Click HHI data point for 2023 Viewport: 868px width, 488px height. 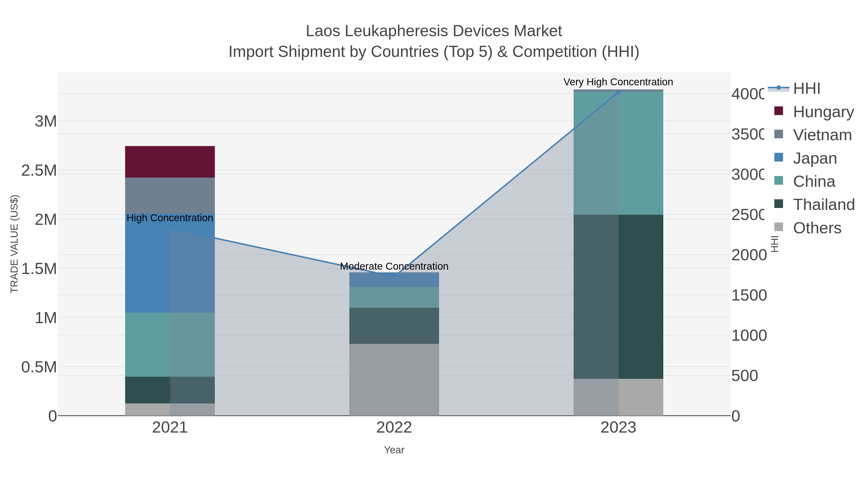click(618, 92)
